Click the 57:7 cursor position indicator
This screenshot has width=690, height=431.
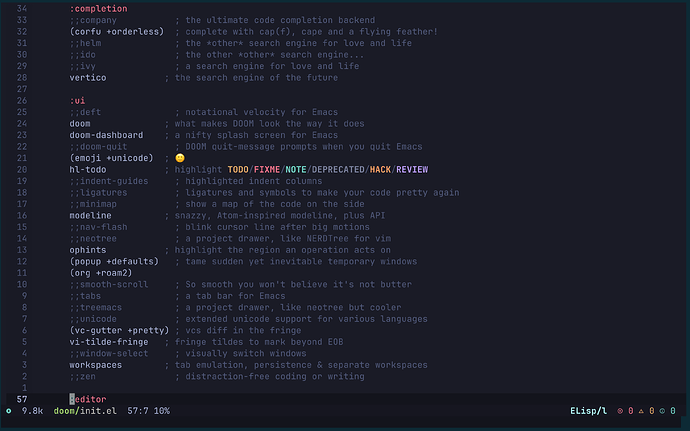pyautogui.click(x=138, y=411)
